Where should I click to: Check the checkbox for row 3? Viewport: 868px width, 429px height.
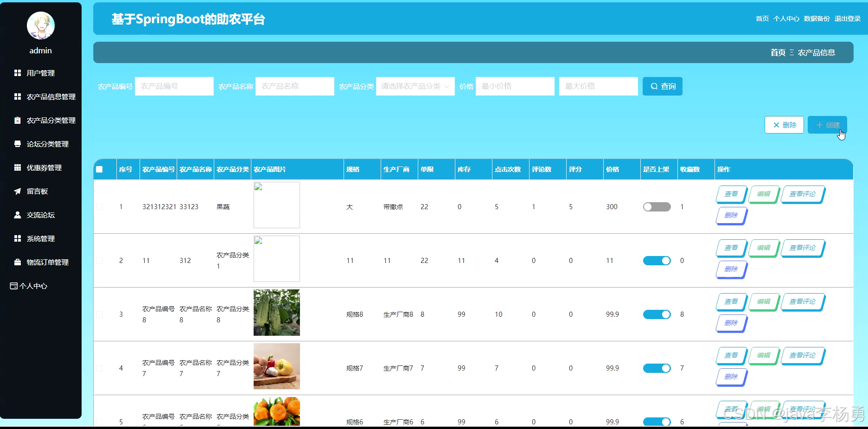click(x=99, y=314)
